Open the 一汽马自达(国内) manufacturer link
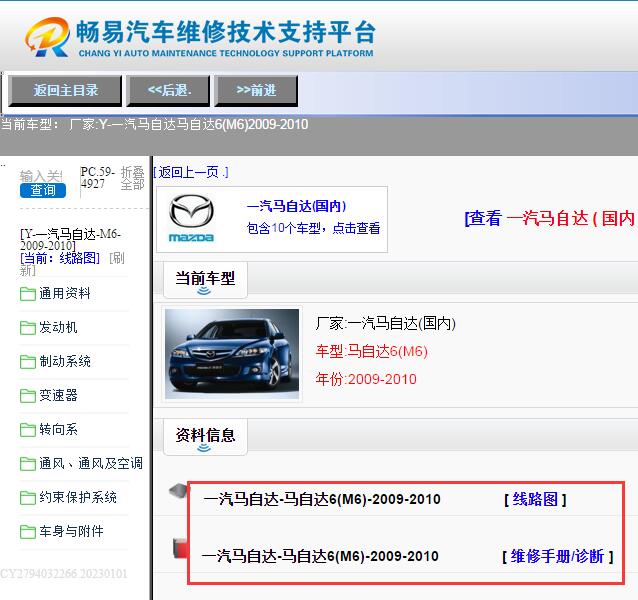 296,206
